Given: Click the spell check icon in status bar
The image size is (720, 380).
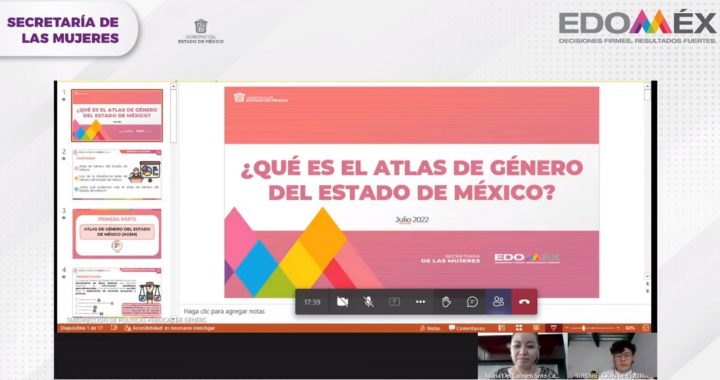Looking at the screenshot, I should click(114, 328).
